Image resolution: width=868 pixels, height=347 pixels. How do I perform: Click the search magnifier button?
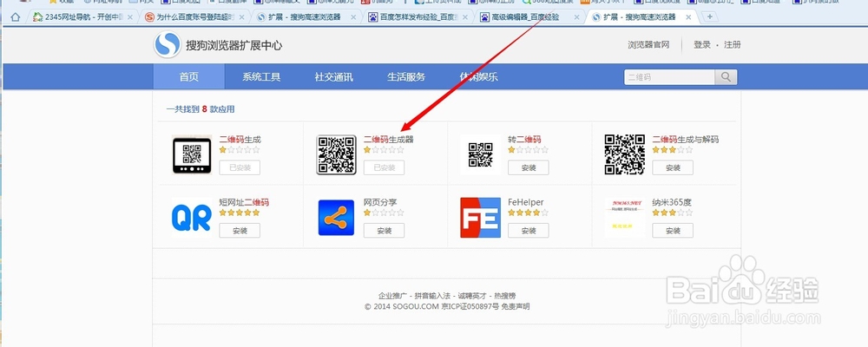[x=726, y=77]
